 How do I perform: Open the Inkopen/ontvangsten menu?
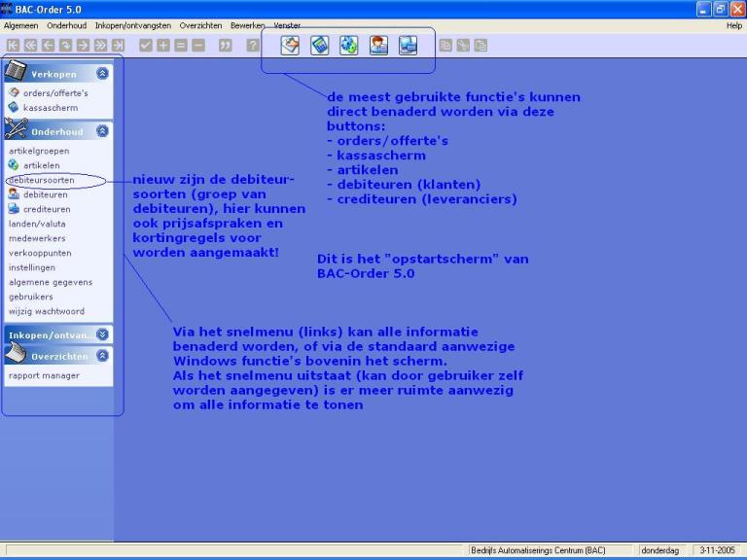pyautogui.click(x=133, y=25)
